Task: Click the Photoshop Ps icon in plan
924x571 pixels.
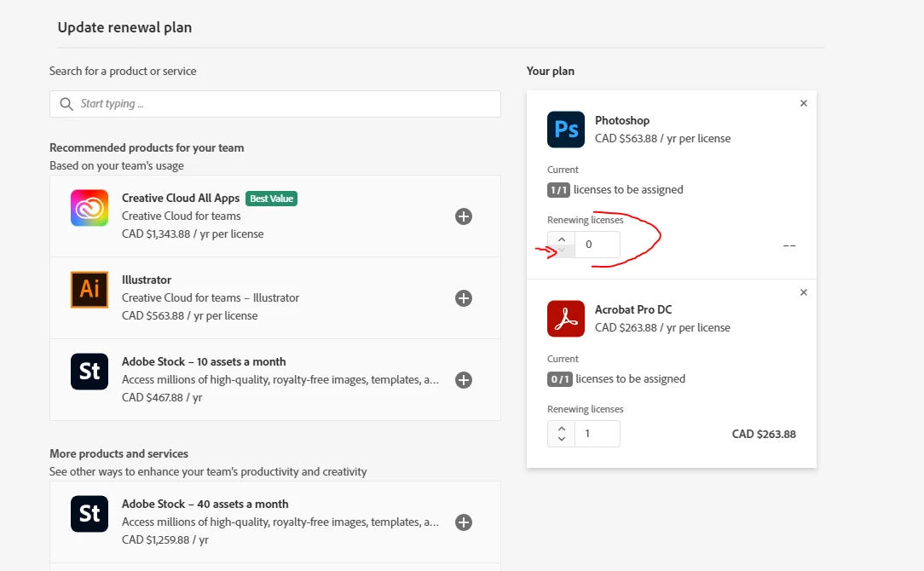Action: 566,129
